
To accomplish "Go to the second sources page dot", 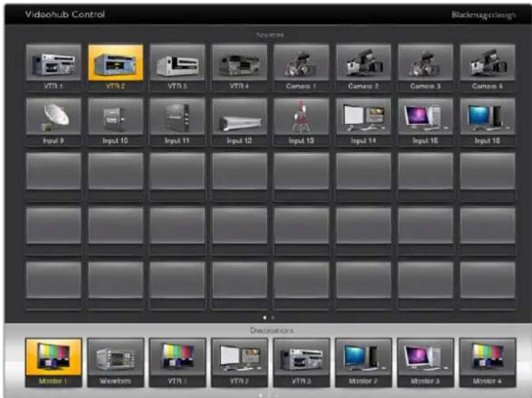I will pyautogui.click(x=273, y=317).
